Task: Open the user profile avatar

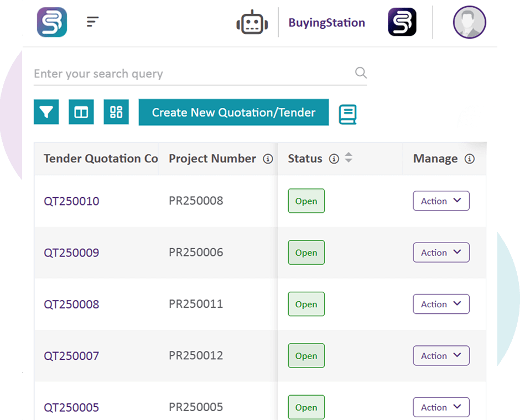Action: tap(469, 23)
